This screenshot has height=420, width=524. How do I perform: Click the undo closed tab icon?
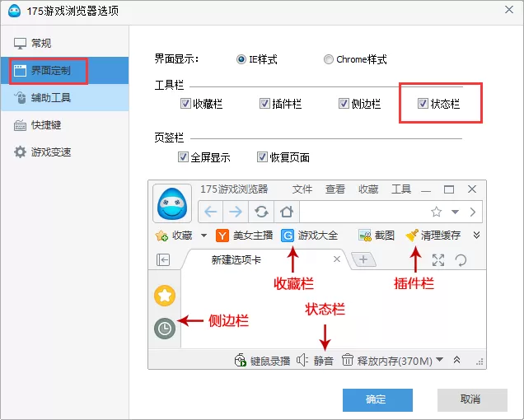461,259
